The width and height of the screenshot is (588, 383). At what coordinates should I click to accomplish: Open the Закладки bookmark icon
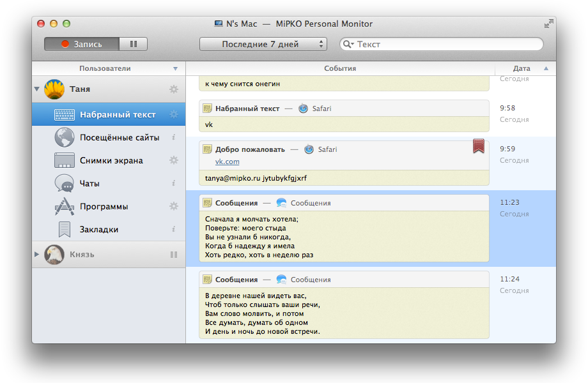tap(65, 230)
